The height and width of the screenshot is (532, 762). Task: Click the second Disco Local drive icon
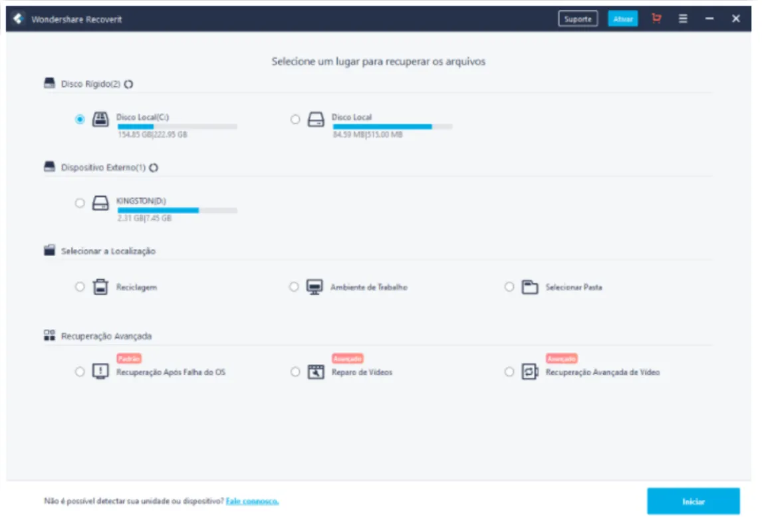[x=316, y=119]
